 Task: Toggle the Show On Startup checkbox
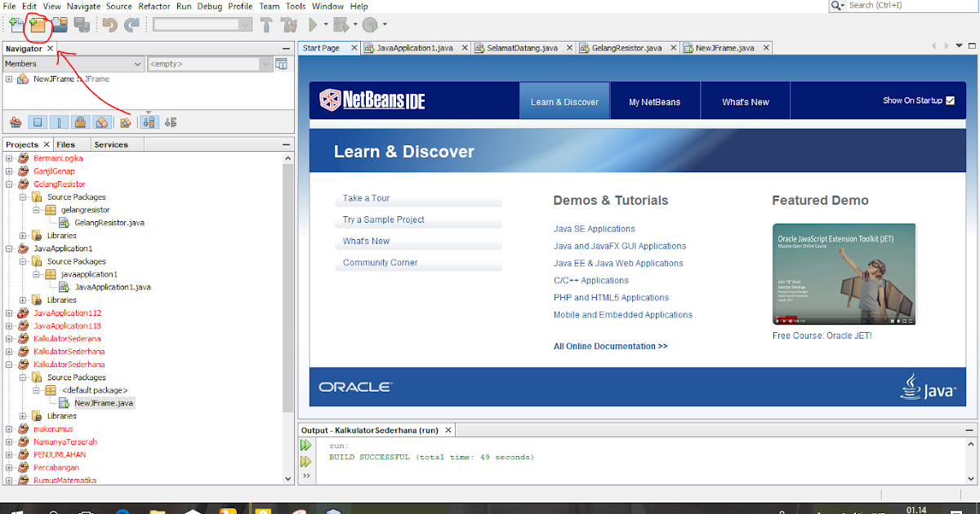[949, 100]
